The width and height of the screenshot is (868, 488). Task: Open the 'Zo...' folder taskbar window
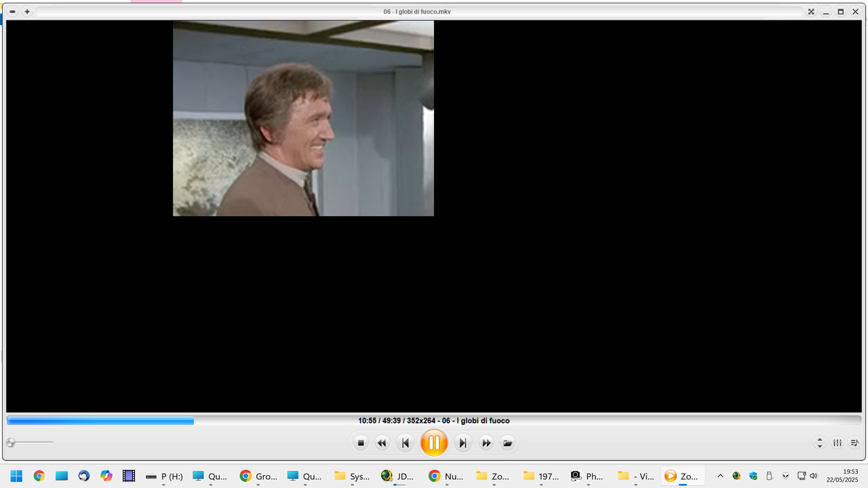(493, 476)
